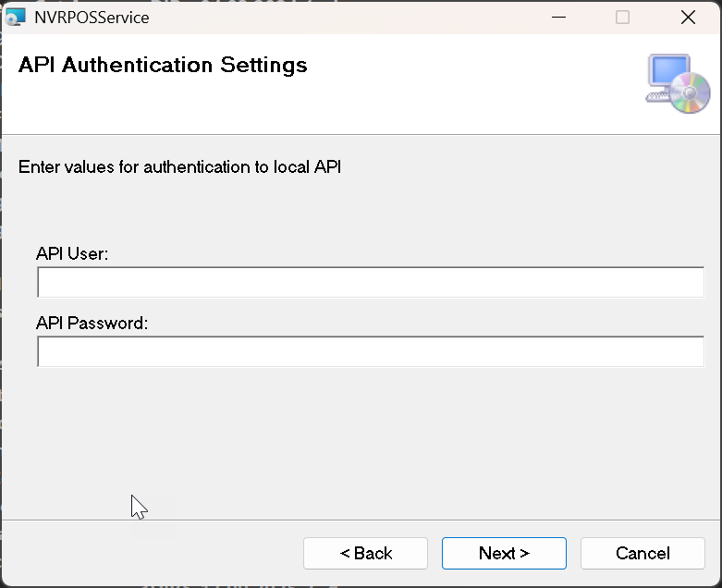
Task: Click the "API Password:" label
Action: pos(92,324)
